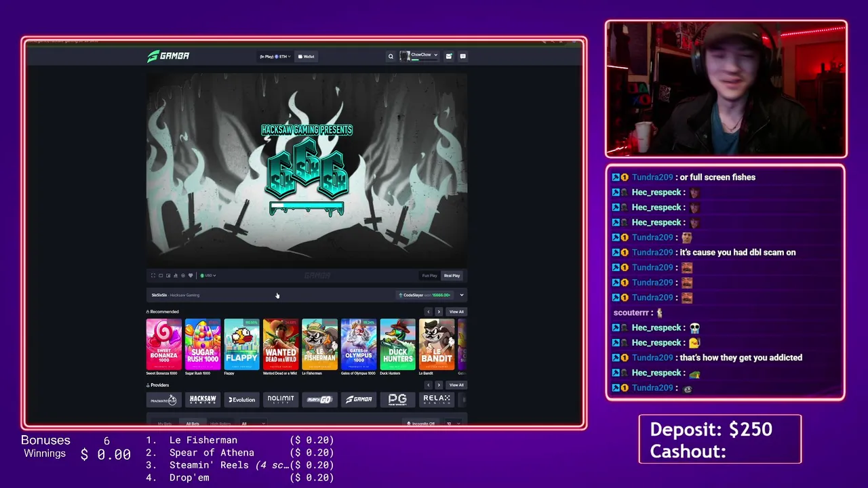
Task: Open the picture-in-picture game view
Action: pos(168,276)
